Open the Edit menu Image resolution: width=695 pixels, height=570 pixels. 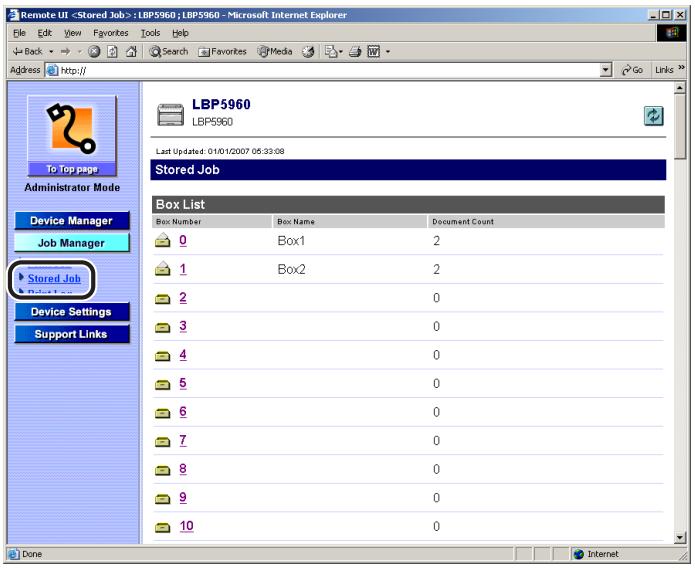click(44, 33)
